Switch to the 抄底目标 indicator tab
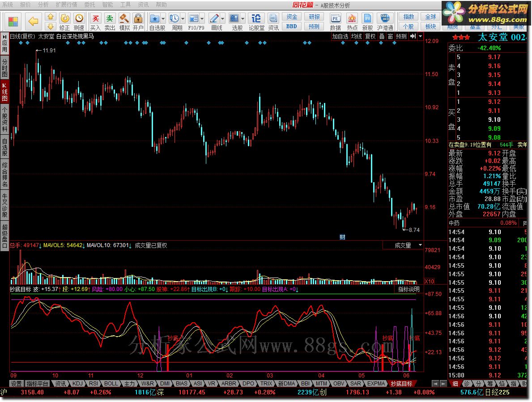Viewport: 532px width, 402px height. click(x=401, y=384)
